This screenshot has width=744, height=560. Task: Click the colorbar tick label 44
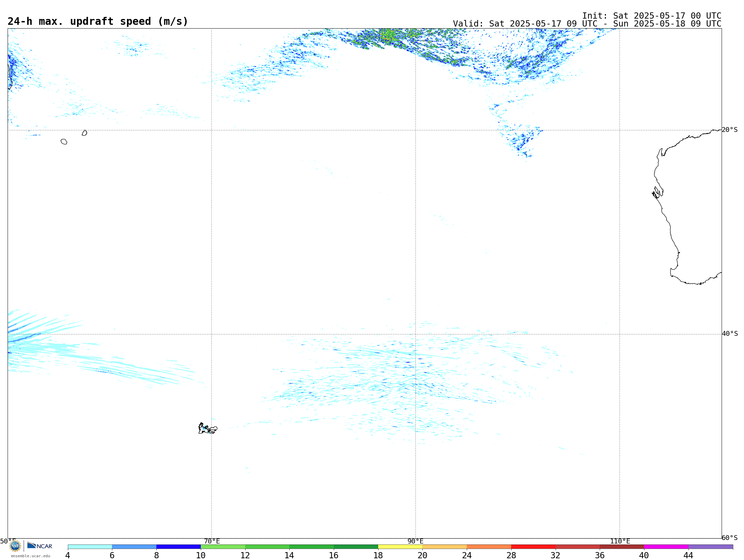(689, 555)
